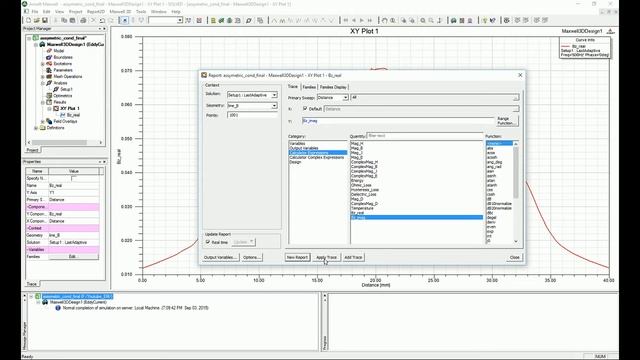Click the magnifier zoom in toolbar icon
The width and height of the screenshot is (640, 360).
pyautogui.click(x=423, y=20)
